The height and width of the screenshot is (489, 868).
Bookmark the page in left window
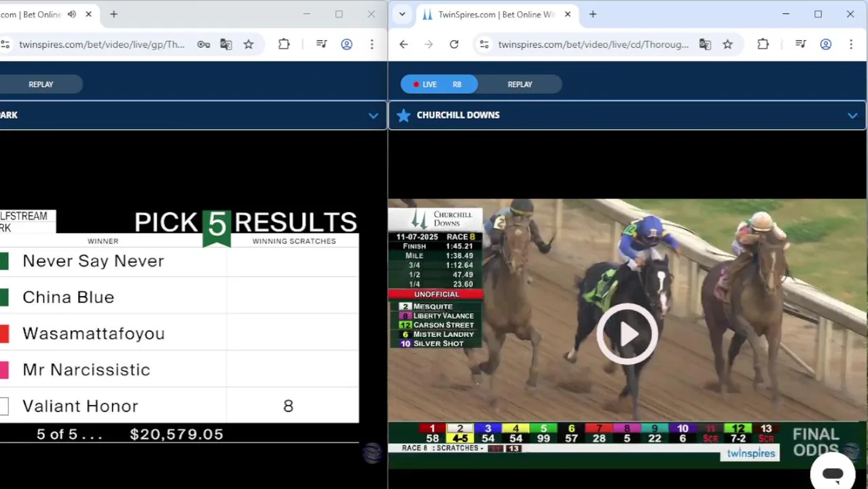point(249,44)
